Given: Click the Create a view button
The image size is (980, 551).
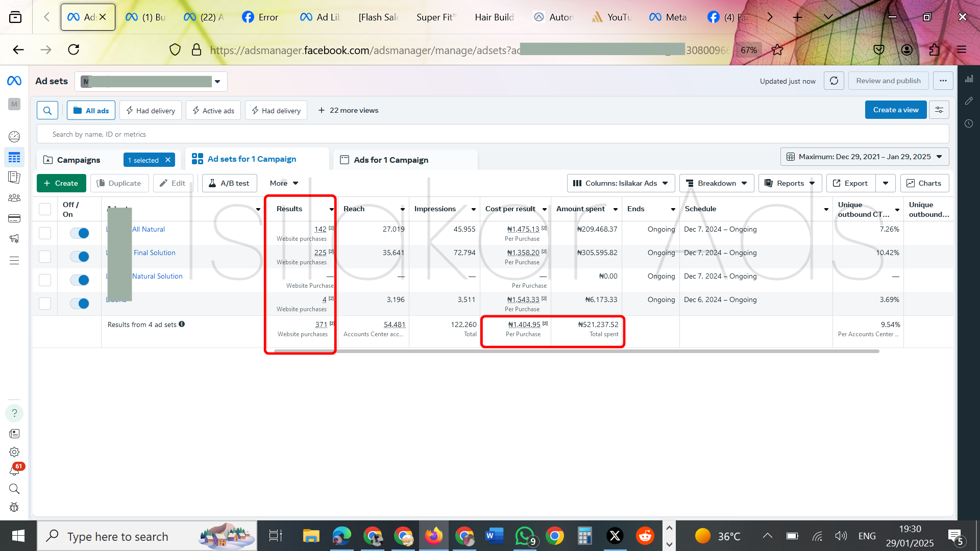Looking at the screenshot, I should pos(895,110).
